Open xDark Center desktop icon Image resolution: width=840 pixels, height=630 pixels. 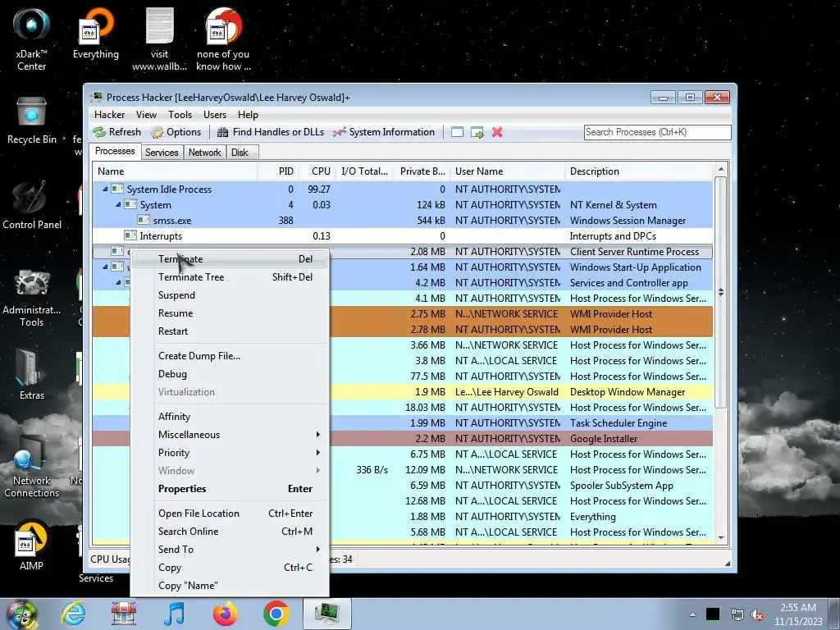click(31, 38)
